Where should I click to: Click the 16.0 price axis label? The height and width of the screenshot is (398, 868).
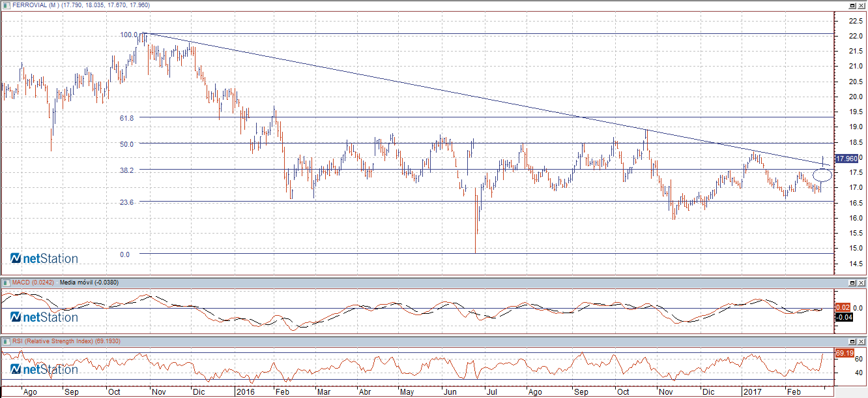[x=856, y=218]
